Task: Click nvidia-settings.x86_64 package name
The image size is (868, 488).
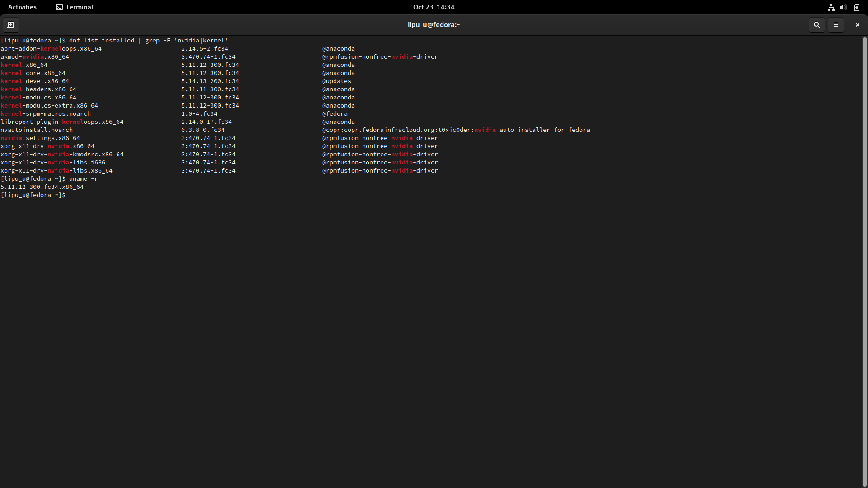Action: click(x=40, y=138)
